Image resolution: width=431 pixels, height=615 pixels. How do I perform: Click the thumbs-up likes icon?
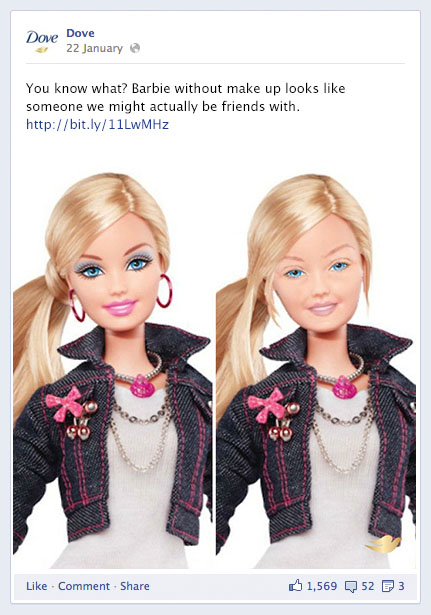tap(296, 586)
